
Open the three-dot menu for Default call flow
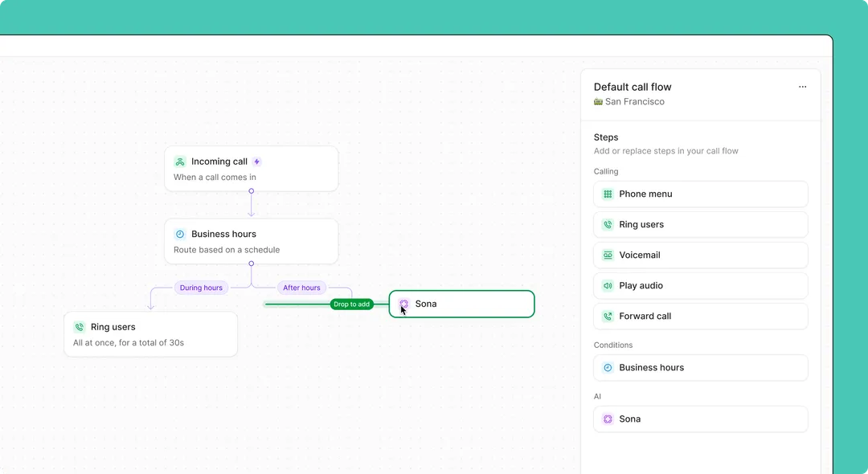pyautogui.click(x=802, y=87)
